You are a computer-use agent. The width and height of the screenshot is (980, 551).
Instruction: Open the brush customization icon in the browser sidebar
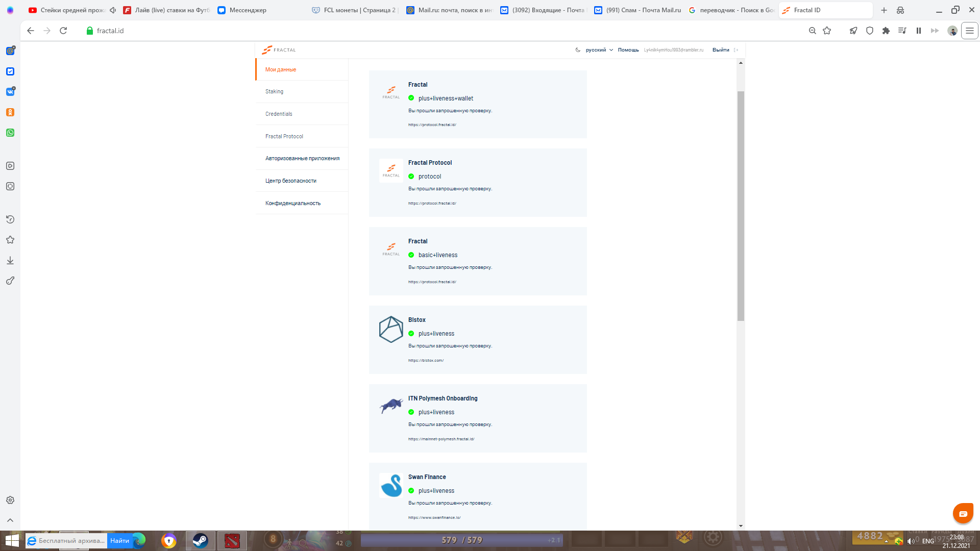(10, 281)
